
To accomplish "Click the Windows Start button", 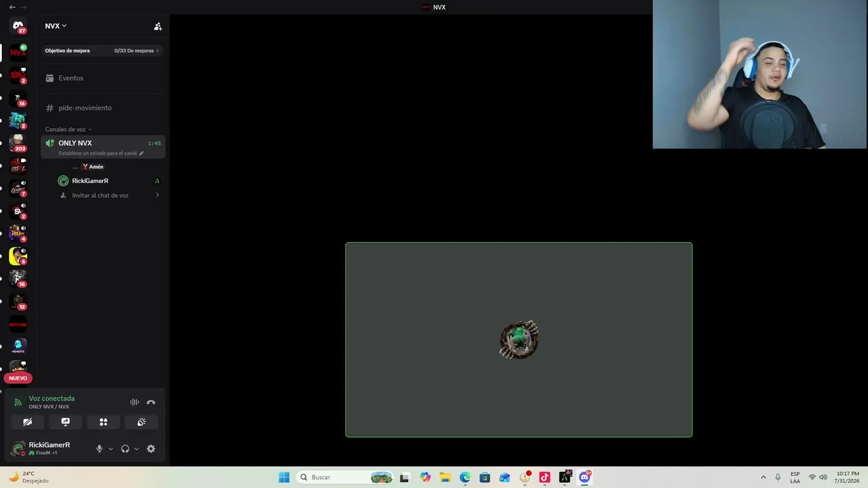I will [x=284, y=477].
